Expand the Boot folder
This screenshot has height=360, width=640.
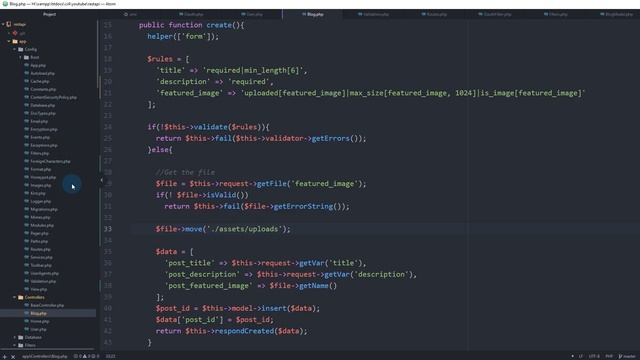click(20, 57)
